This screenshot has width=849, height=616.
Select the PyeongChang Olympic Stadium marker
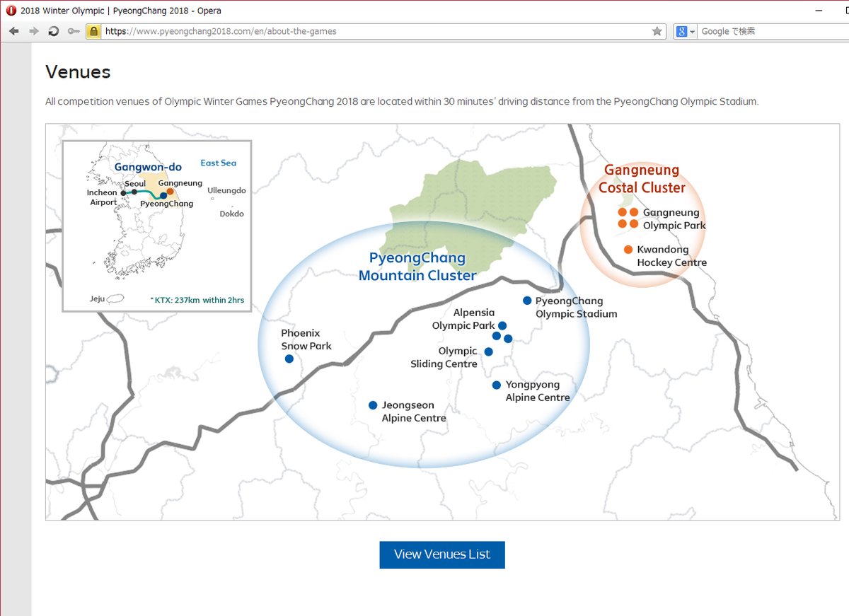pos(527,301)
